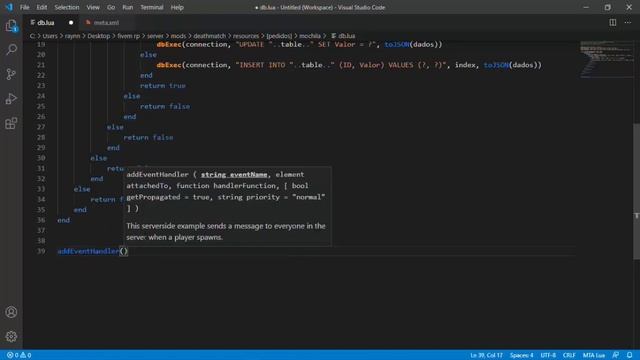Open the Explorer view in activity bar
Viewport: 640px width, 360px height.
click(x=11, y=26)
